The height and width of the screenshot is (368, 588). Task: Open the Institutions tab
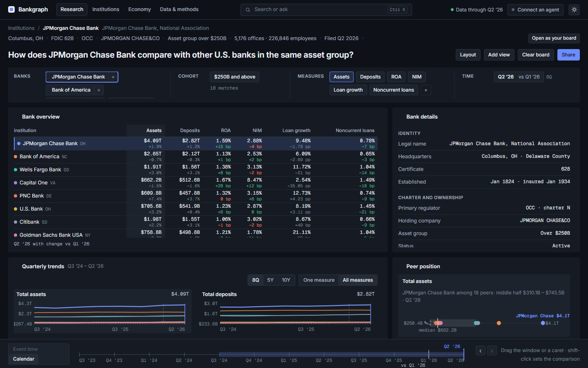pyautogui.click(x=106, y=9)
